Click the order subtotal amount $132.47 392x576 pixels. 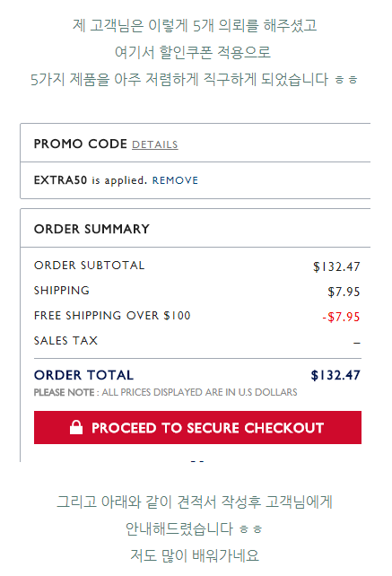click(336, 266)
